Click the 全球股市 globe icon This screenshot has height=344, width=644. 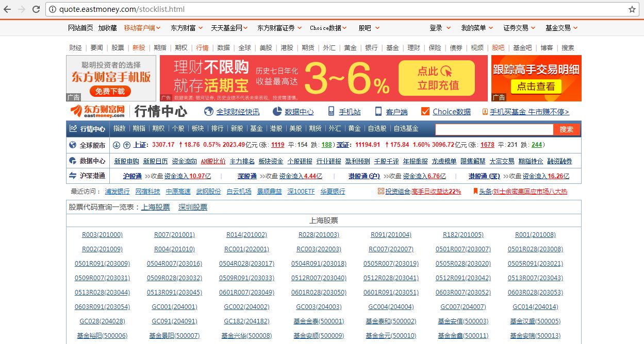point(73,145)
